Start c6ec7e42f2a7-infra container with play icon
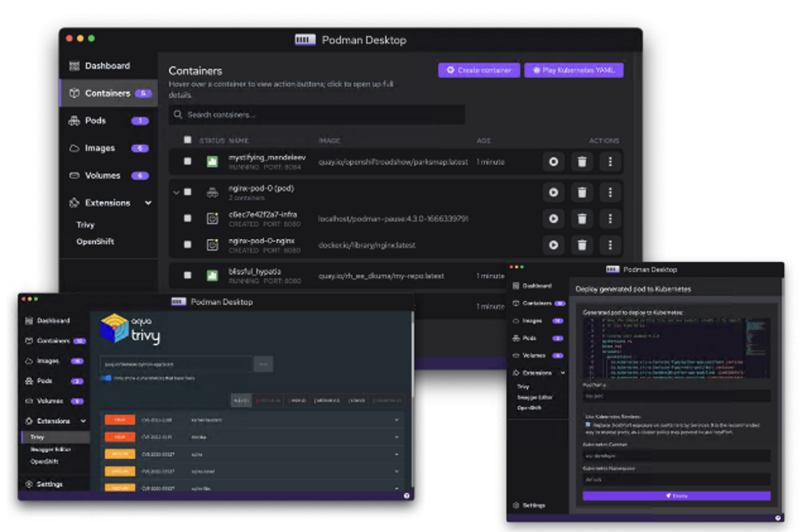The height and width of the screenshot is (532, 807). tap(553, 219)
